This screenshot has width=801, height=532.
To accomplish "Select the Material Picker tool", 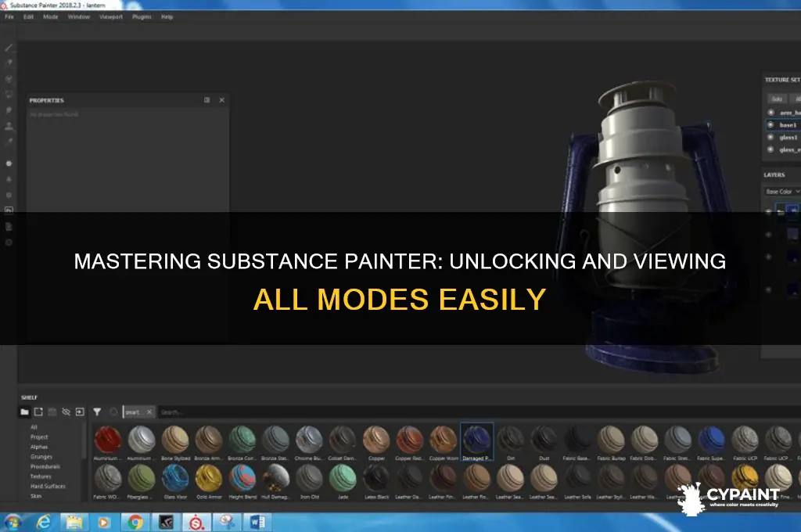I will (9, 142).
